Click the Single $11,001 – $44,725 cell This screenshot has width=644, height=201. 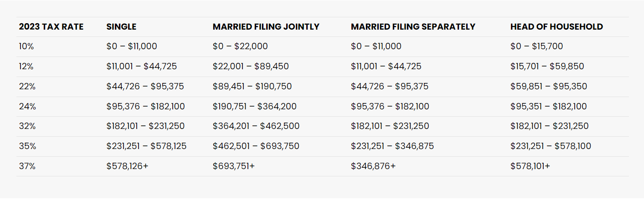click(142, 67)
